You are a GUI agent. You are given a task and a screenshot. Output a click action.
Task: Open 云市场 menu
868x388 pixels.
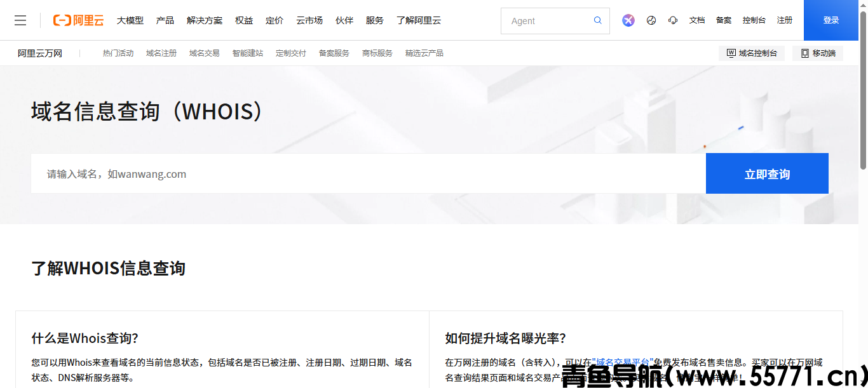(x=309, y=20)
